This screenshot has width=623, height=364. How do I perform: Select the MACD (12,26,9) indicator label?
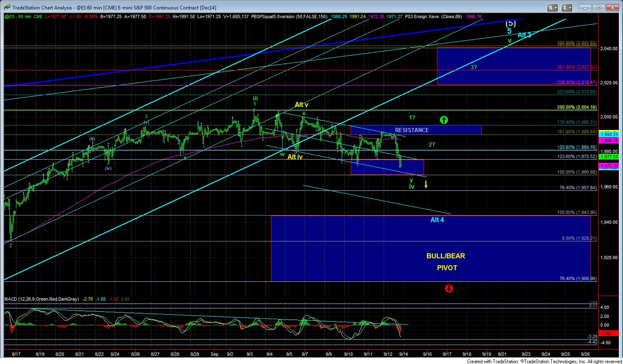pyautogui.click(x=42, y=299)
